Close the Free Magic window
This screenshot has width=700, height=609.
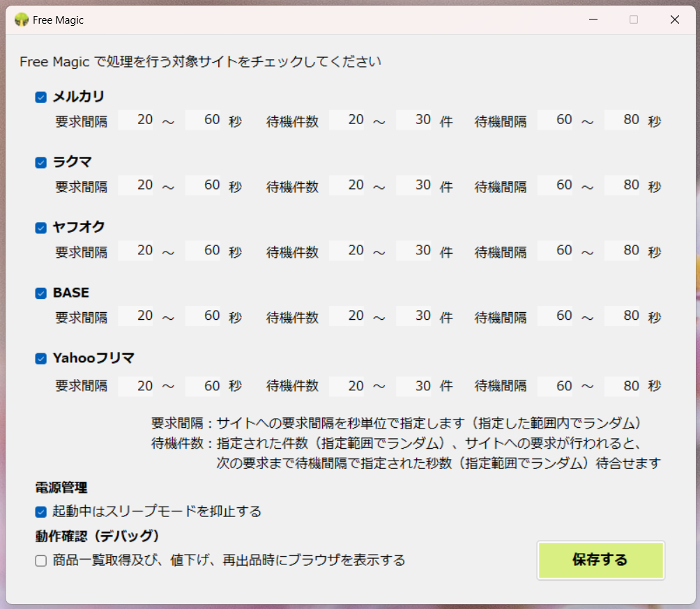coord(674,20)
